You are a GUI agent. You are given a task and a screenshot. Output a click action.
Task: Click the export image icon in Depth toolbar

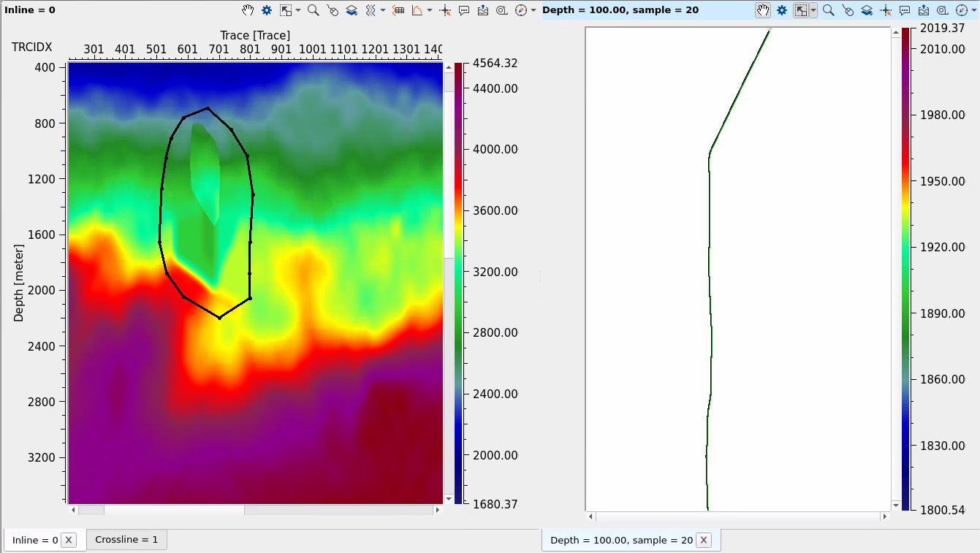pos(924,10)
